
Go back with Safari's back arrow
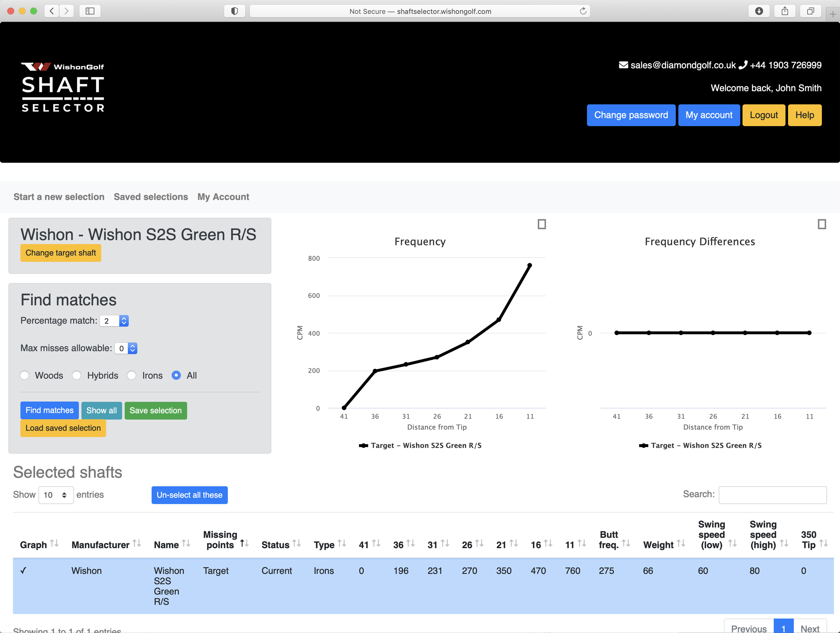52,11
